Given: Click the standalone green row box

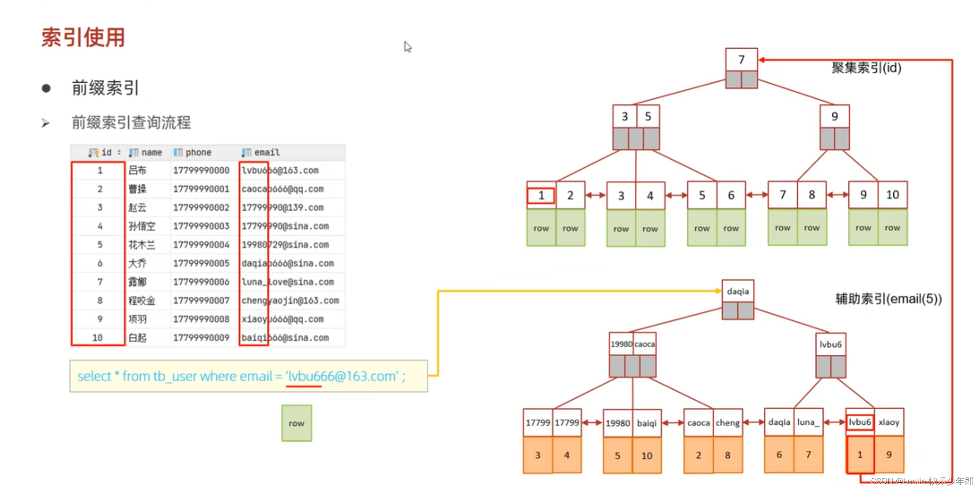Looking at the screenshot, I should tap(296, 423).
